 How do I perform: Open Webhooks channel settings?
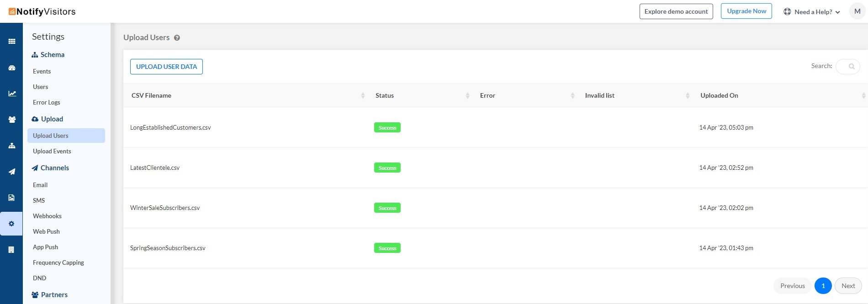point(47,216)
